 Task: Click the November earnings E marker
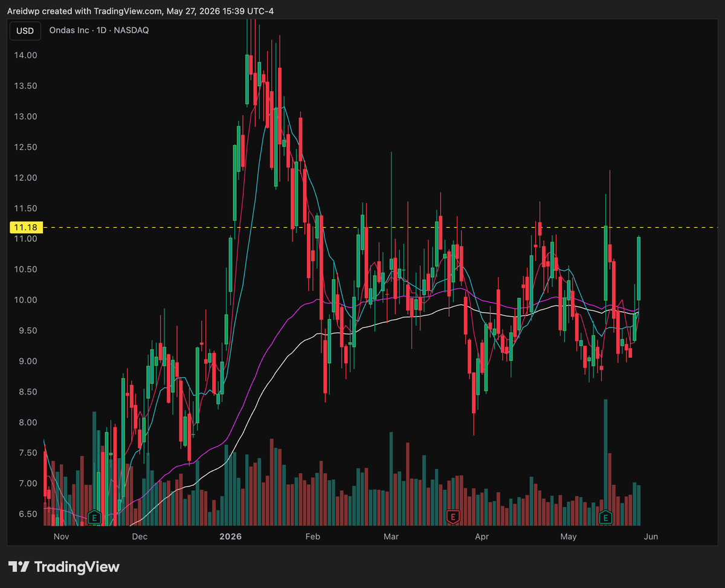click(94, 517)
